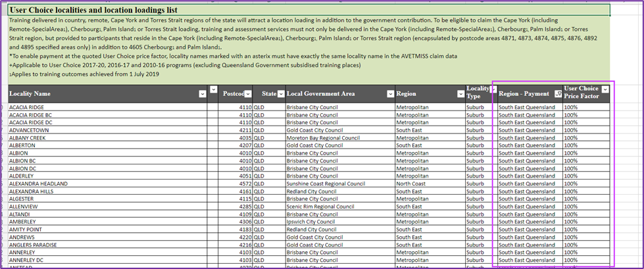Select the 'ALDERLEY' locality cell
Viewport: 644px width, 269px height.
(108, 176)
